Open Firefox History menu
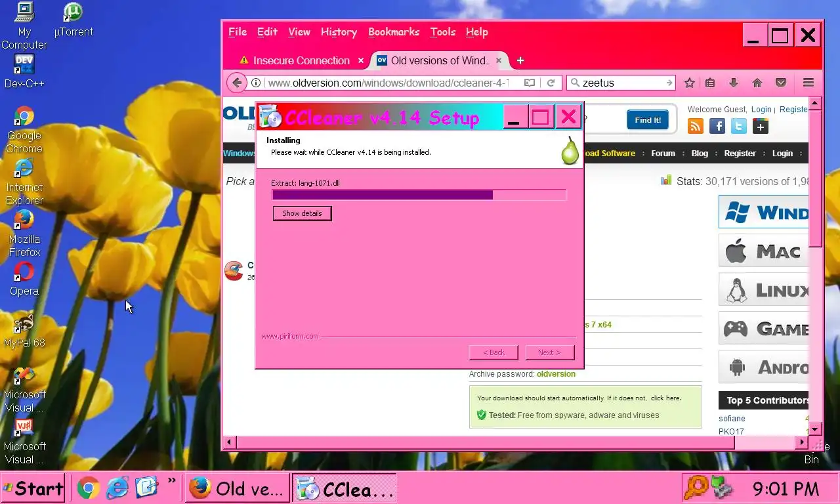The image size is (840, 504). click(339, 32)
